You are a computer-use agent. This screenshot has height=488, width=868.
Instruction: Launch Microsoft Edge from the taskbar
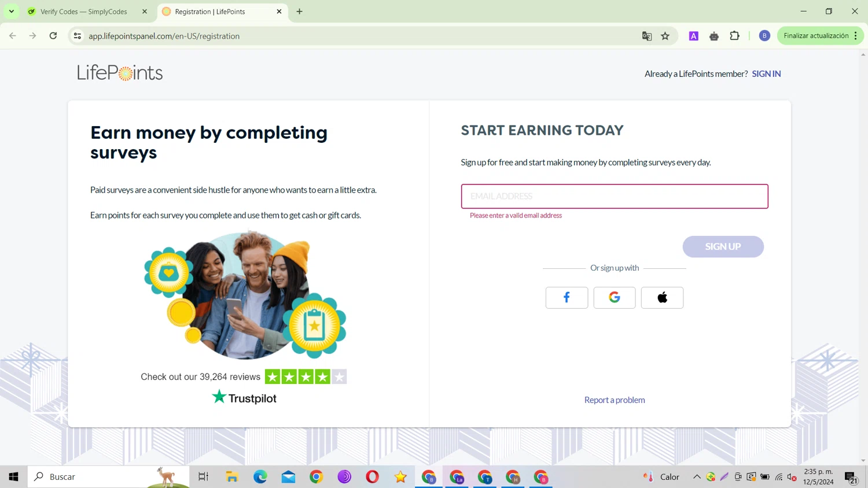260,477
